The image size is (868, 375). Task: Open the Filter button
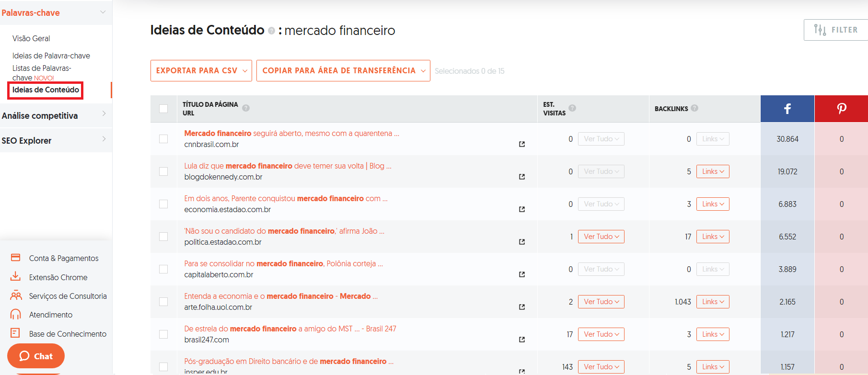(x=836, y=30)
